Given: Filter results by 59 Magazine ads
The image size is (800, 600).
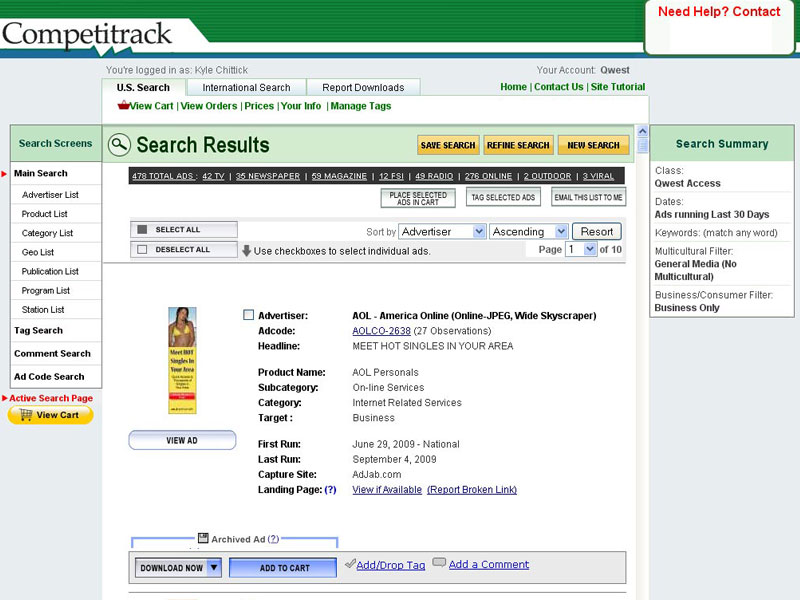Looking at the screenshot, I should pyautogui.click(x=339, y=176).
